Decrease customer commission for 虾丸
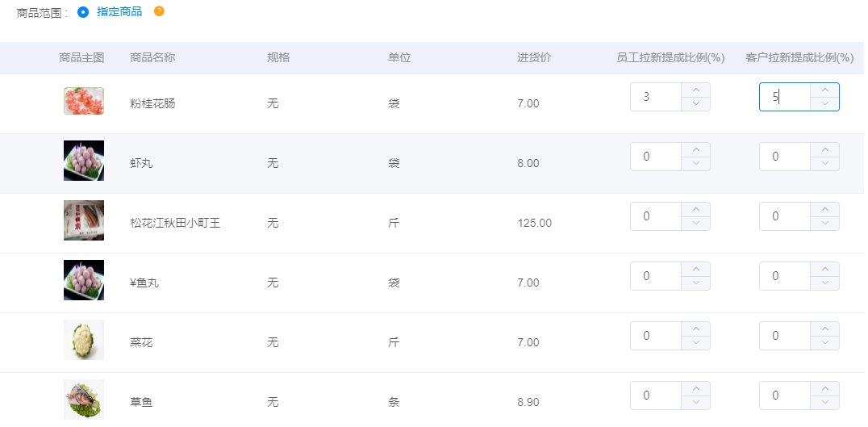Screen dimensions: 868x427 click(x=824, y=164)
